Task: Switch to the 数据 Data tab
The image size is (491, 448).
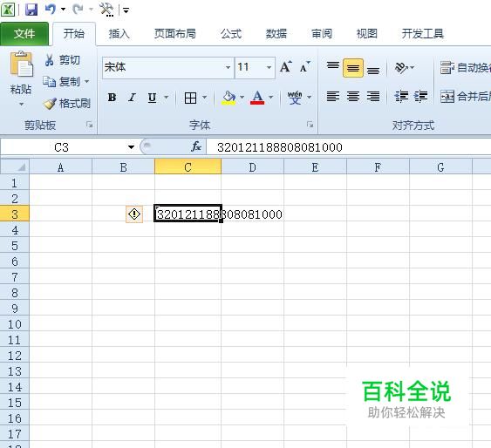Action: pyautogui.click(x=276, y=34)
